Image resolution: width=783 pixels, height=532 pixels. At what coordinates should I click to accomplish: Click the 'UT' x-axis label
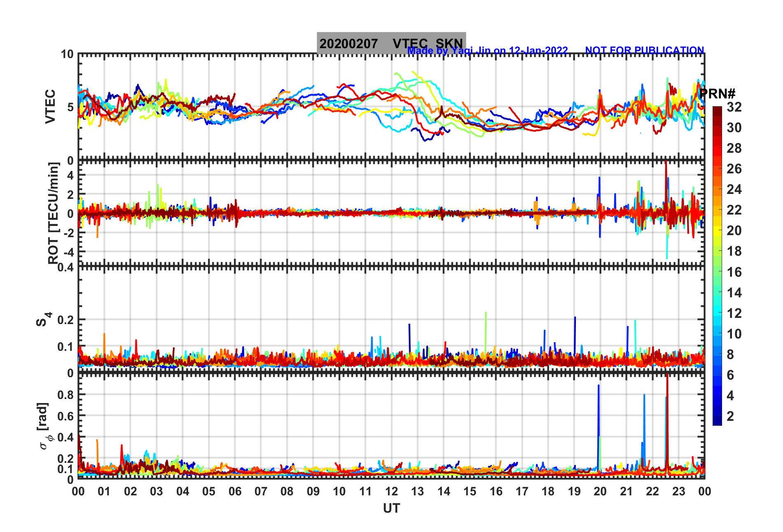click(391, 509)
